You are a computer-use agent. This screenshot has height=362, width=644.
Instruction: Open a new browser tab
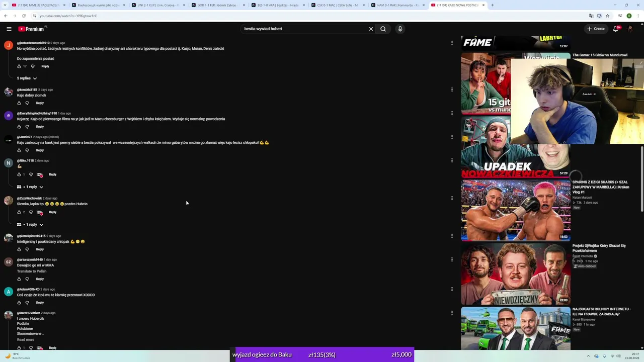[492, 5]
